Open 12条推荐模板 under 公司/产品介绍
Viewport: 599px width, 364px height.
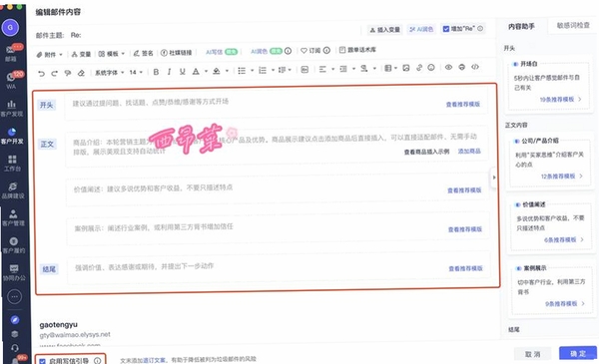click(561, 177)
